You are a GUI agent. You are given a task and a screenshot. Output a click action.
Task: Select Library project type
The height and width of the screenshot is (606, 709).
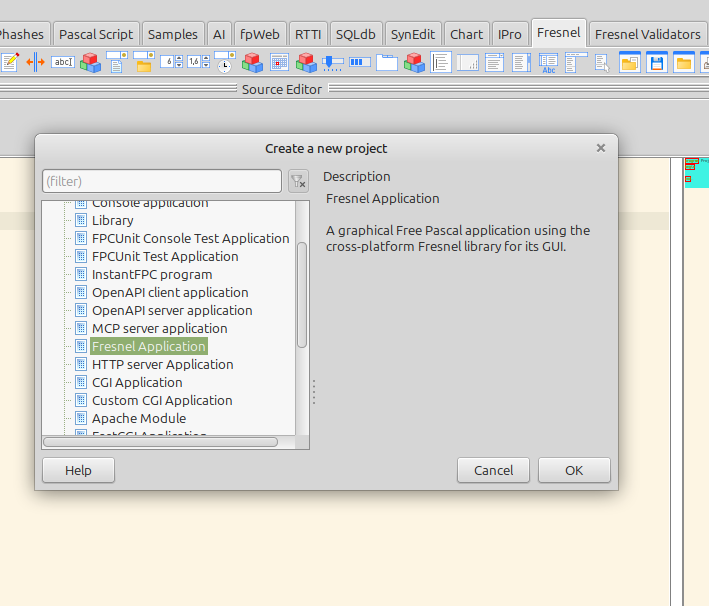[x=113, y=220]
